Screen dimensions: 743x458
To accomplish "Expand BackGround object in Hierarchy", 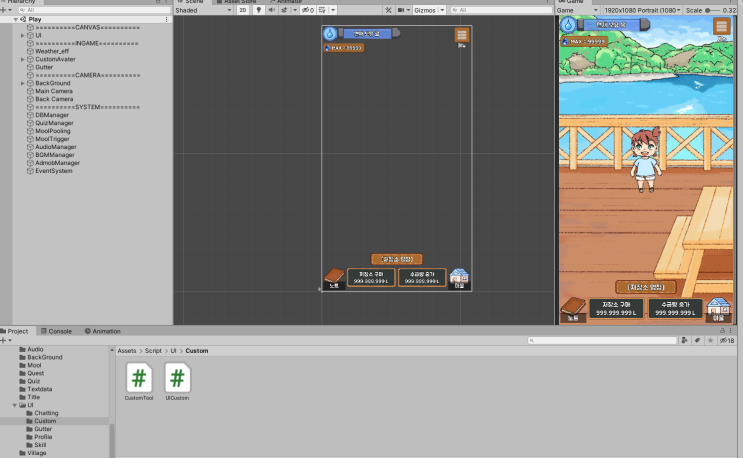I will (x=22, y=83).
